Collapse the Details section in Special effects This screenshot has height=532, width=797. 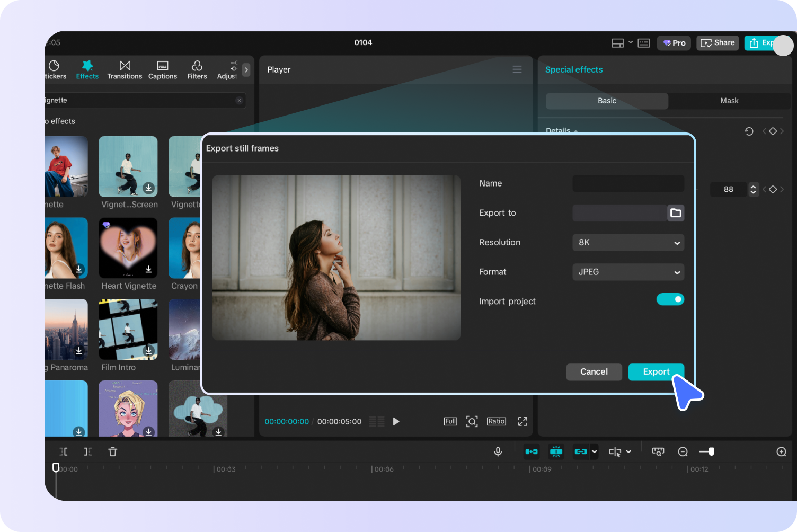(x=577, y=131)
